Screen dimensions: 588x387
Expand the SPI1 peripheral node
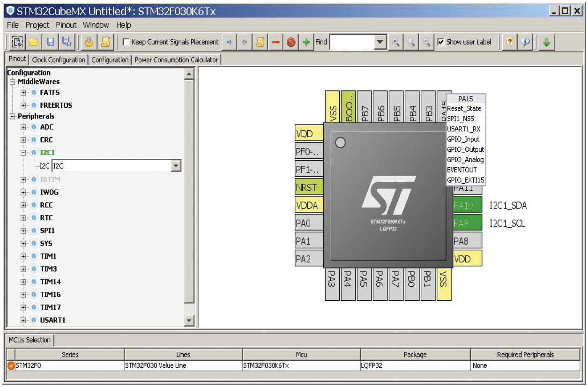point(23,231)
